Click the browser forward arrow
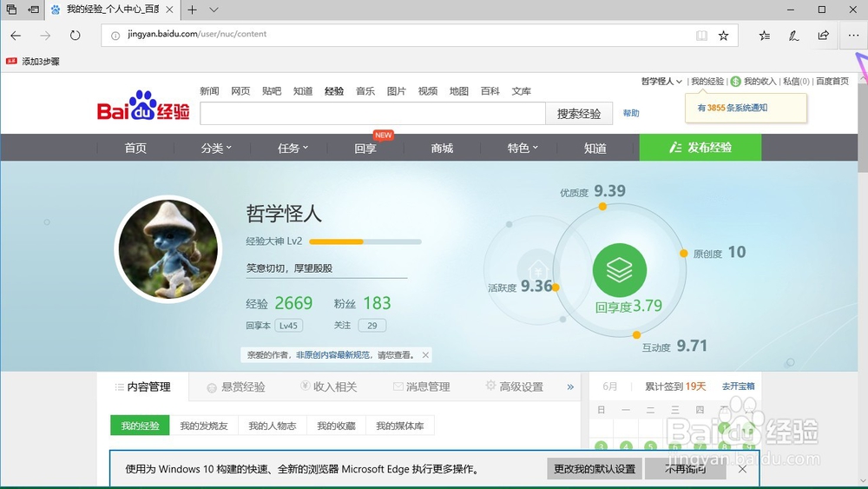 45,36
